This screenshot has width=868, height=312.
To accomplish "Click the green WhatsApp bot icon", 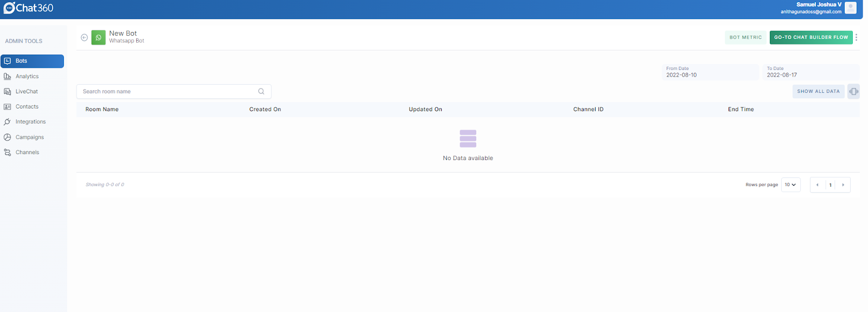I will [x=98, y=37].
